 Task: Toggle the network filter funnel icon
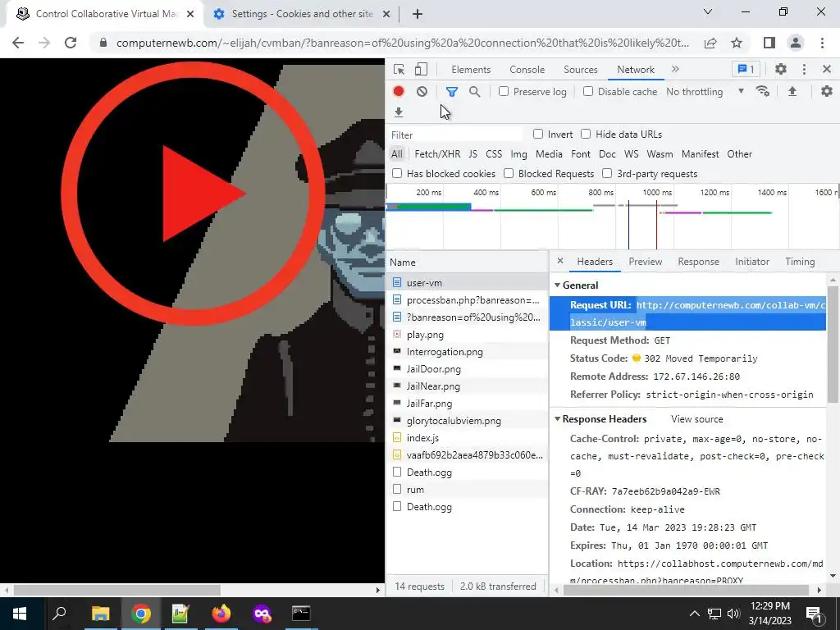[452, 92]
